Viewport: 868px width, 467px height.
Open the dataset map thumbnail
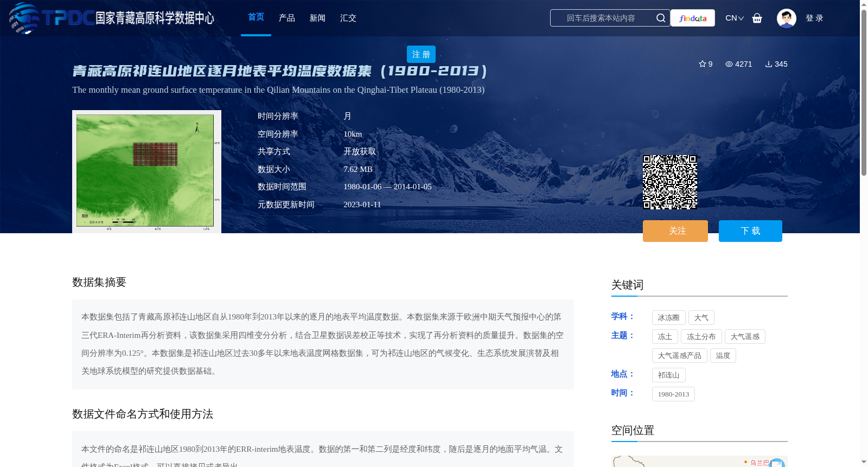(146, 171)
